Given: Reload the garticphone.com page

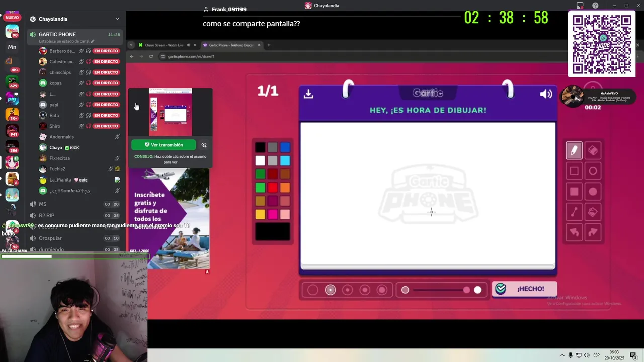Looking at the screenshot, I should [151, 56].
